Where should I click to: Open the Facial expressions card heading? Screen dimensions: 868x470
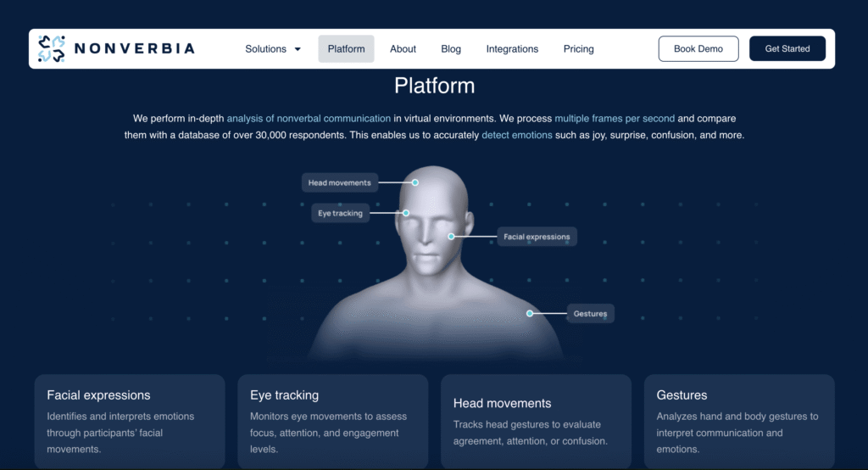(98, 395)
